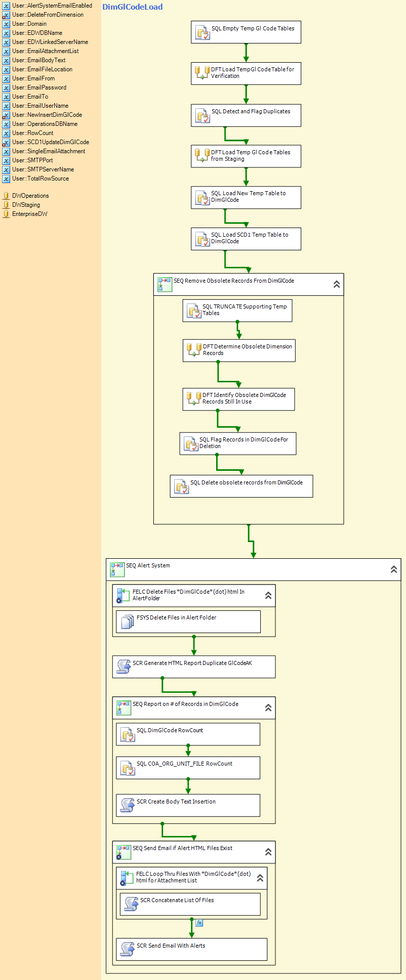Collapse the SEQ Remove Obsolete Records container

point(337,285)
